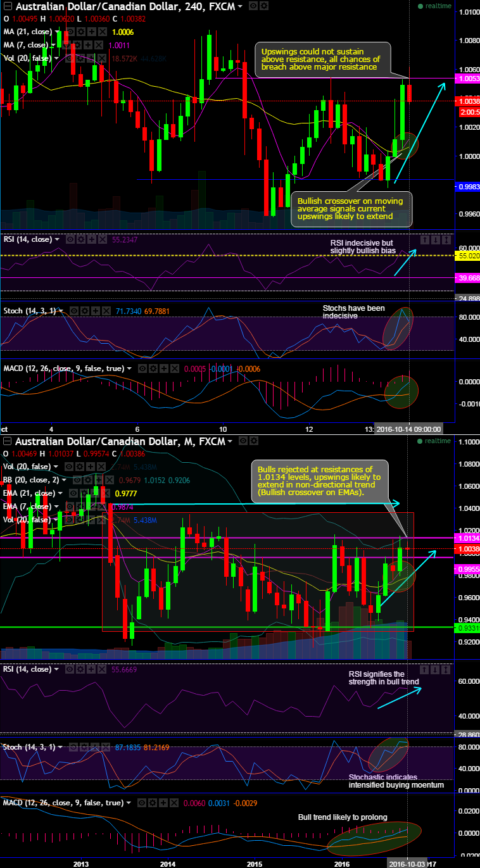
Task: Open settings gear for EMA (21, close)
Action: 84,493
